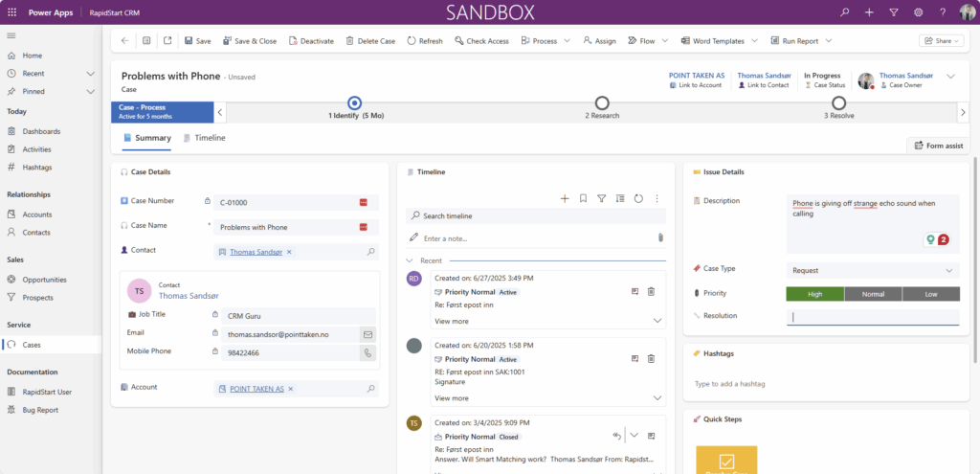Click Save & Close
This screenshot has width=980, height=474.
coord(250,41)
